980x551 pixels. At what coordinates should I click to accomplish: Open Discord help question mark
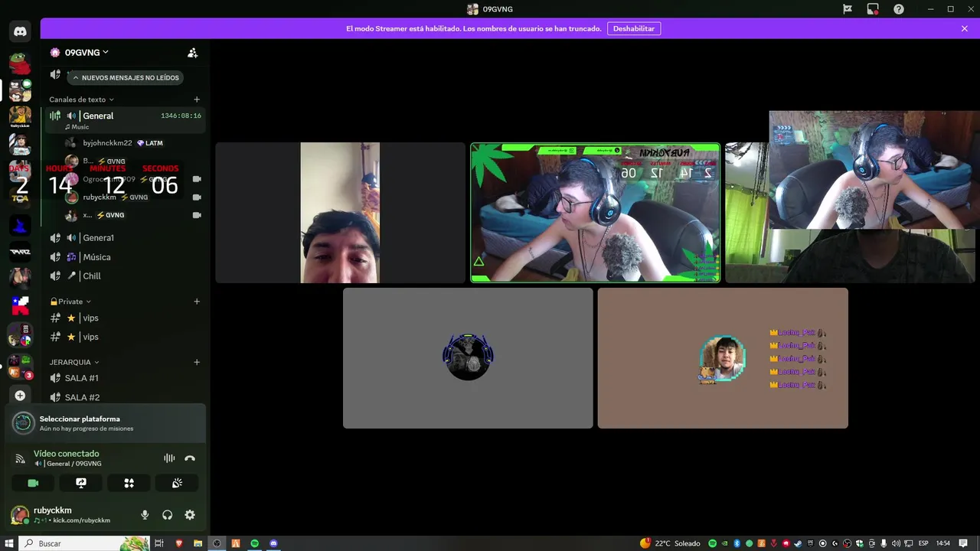[899, 9]
